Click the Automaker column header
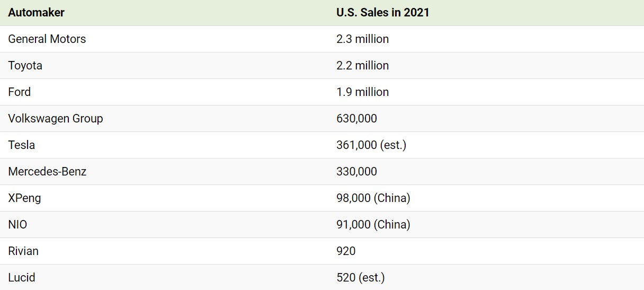The height and width of the screenshot is (290, 644). click(x=36, y=12)
